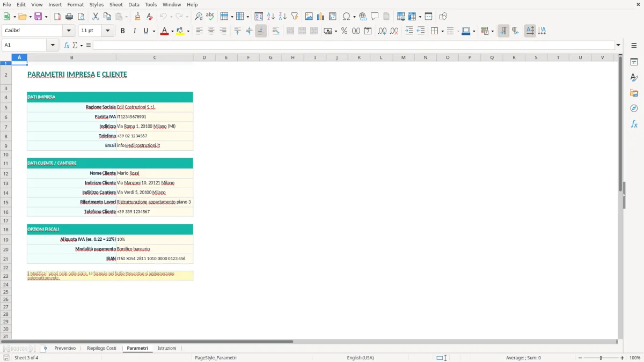Click the Cut scissors icon
The height and width of the screenshot is (362, 644).
[x=96, y=17]
